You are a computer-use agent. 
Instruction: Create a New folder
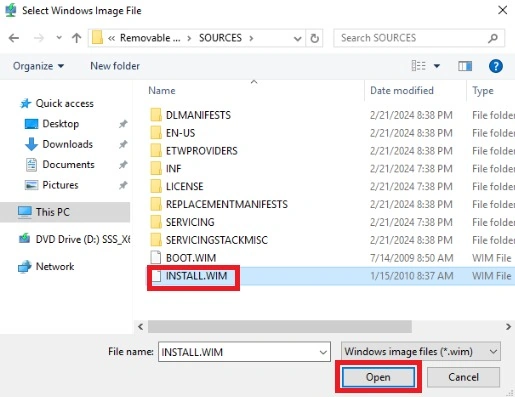[115, 66]
